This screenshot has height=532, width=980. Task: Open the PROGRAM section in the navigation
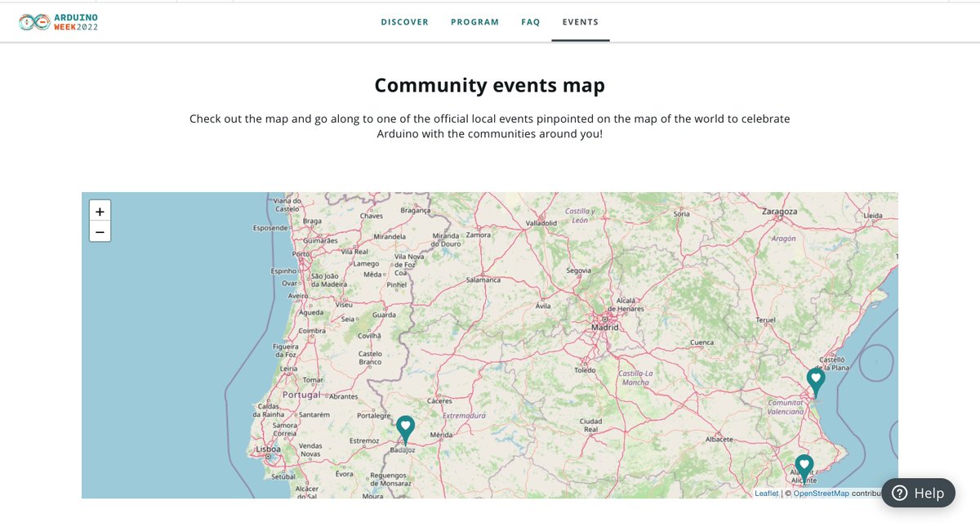pos(474,22)
